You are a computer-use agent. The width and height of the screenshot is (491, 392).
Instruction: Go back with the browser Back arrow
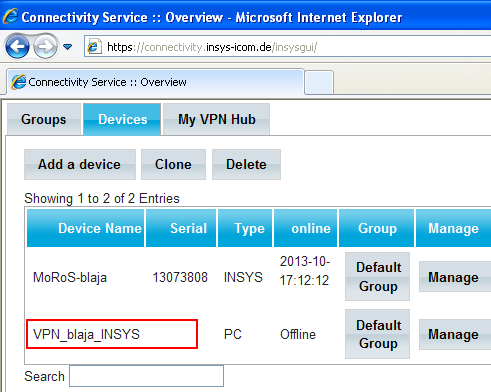click(17, 47)
